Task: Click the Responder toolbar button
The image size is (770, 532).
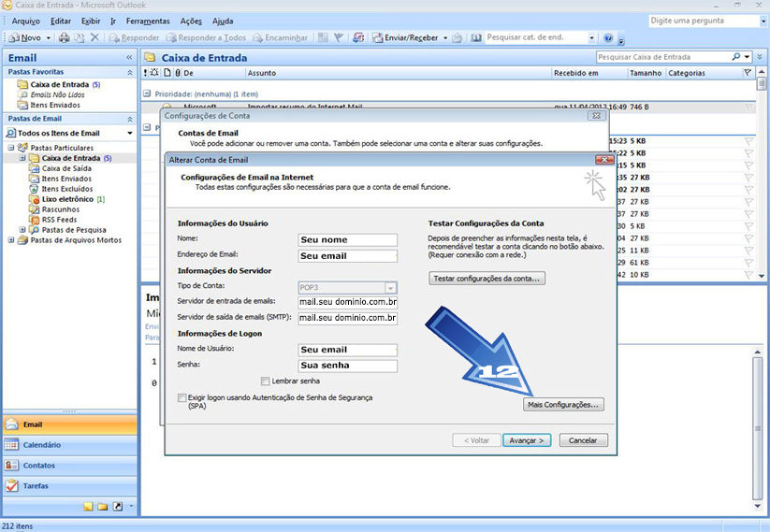Action: (134, 37)
